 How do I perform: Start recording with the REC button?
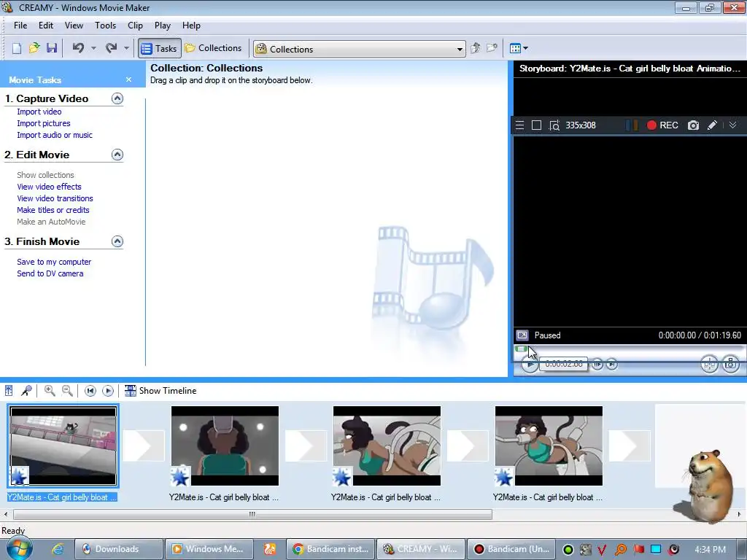click(x=662, y=125)
